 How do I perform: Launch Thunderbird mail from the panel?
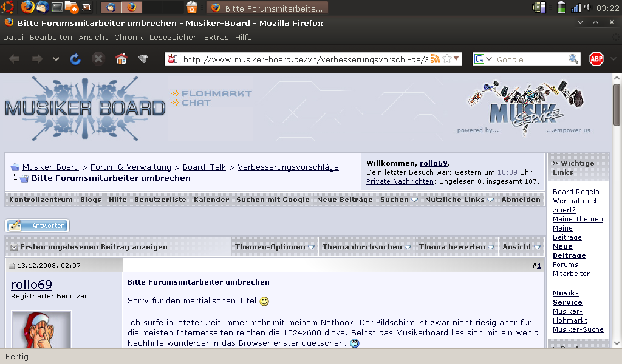point(42,7)
